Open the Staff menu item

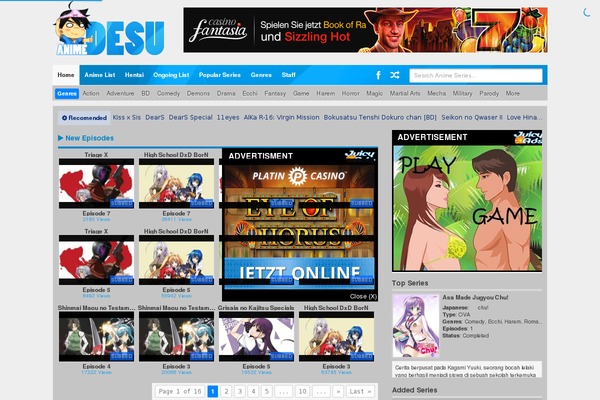click(x=289, y=75)
